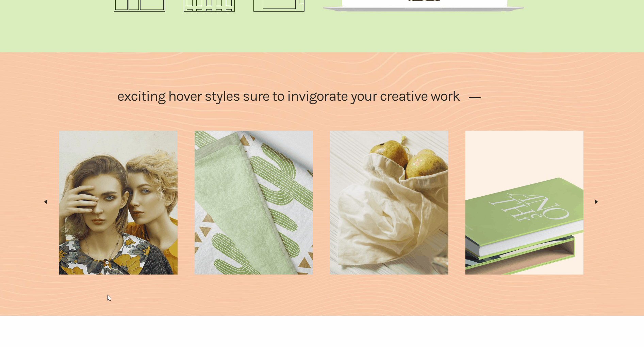Click the dash line after the heading
The image size is (644, 347).
[x=475, y=98]
